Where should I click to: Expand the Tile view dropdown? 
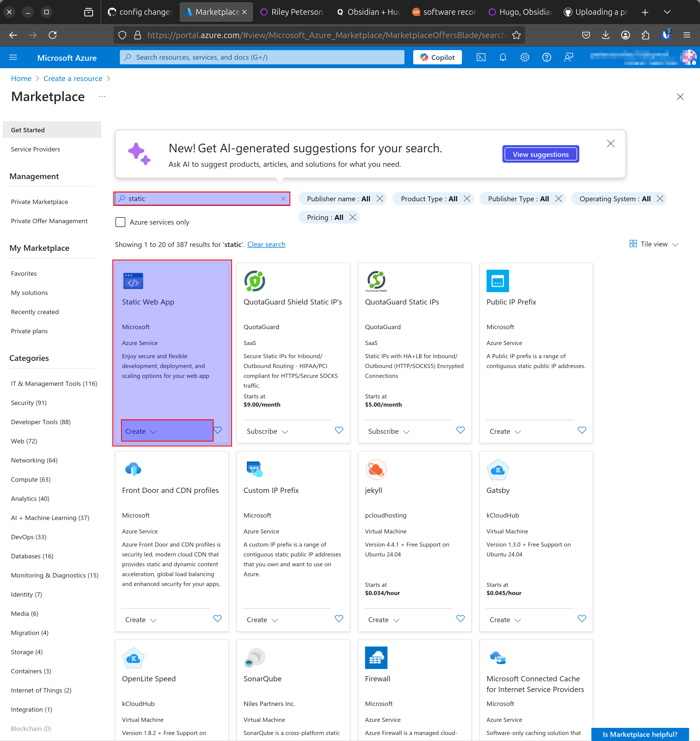click(x=654, y=244)
